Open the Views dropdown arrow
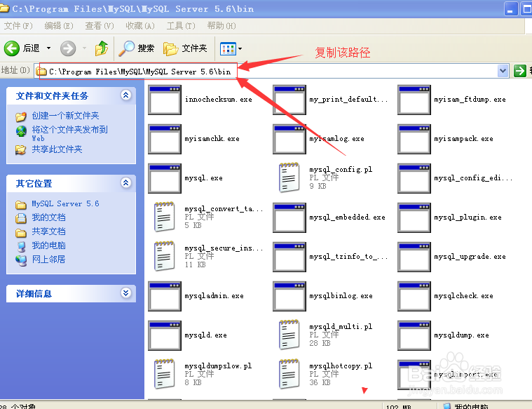Viewport: 532px width, 409px height. coord(240,49)
